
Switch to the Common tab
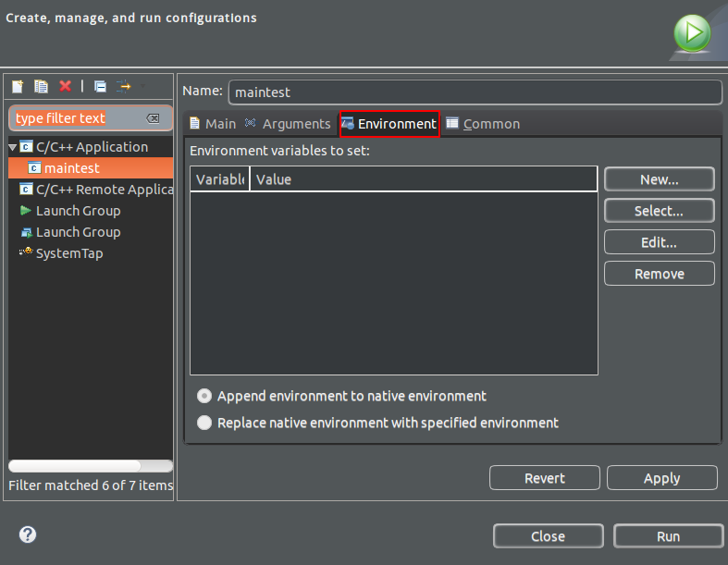pos(483,124)
